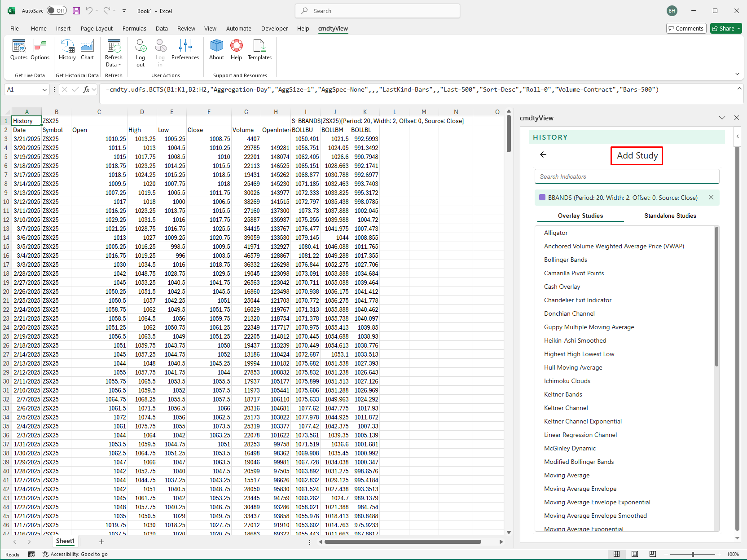Click the worksheet horizontal scrollbar
747x560 pixels.
tap(403, 542)
